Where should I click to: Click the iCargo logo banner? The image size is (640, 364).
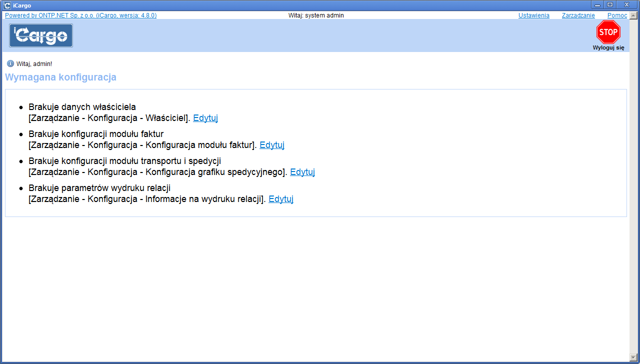point(41,35)
